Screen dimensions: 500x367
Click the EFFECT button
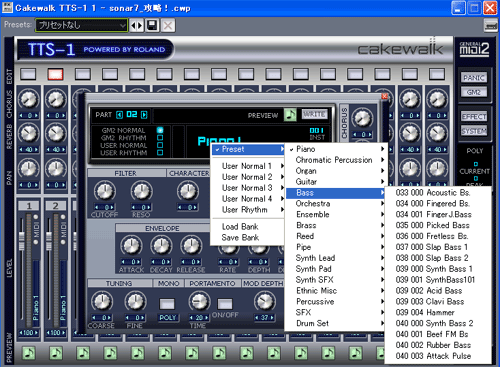pos(474,117)
